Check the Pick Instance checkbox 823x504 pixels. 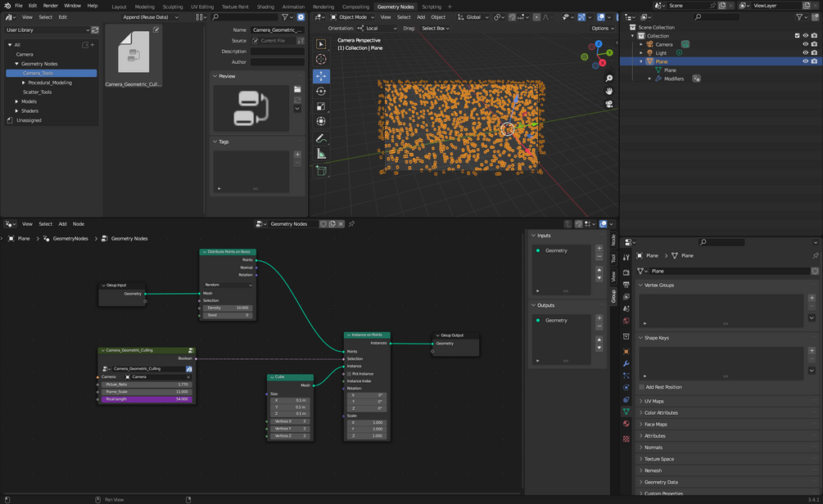pyautogui.click(x=349, y=374)
